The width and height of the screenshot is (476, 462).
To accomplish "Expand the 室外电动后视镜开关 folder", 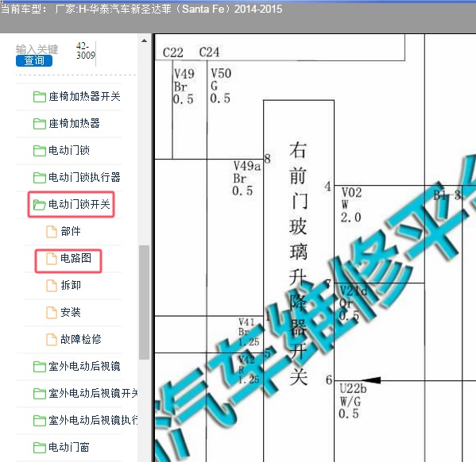I will point(85,394).
